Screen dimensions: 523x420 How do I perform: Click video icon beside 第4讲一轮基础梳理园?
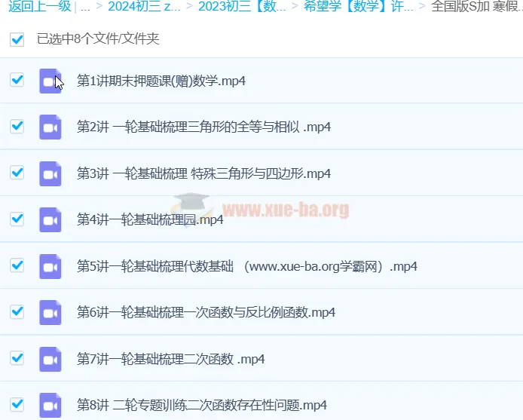point(50,219)
